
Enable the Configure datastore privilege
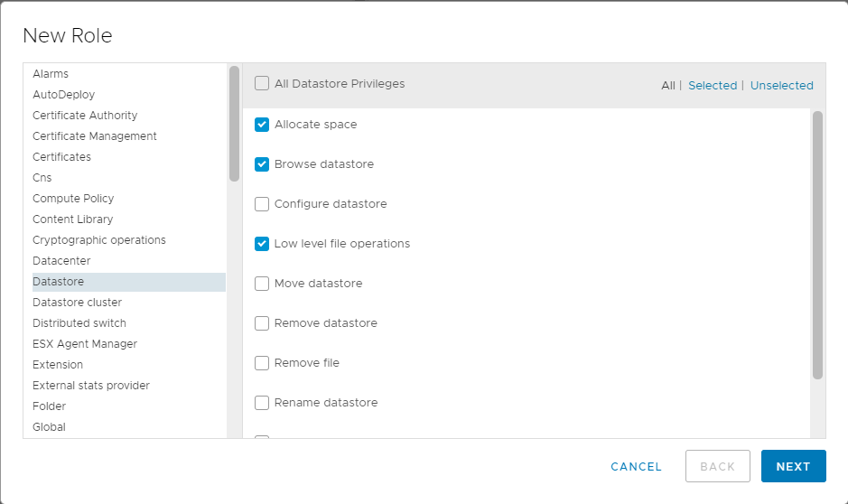[x=262, y=204]
